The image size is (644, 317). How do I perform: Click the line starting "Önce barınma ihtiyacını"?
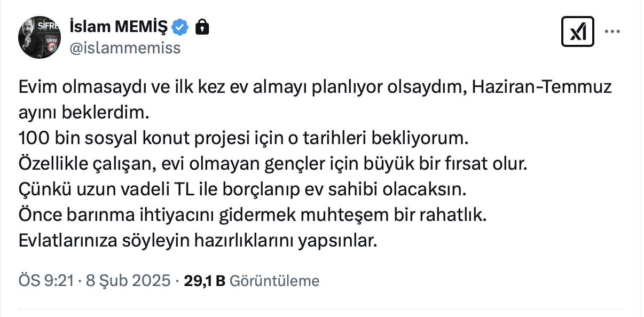click(253, 216)
